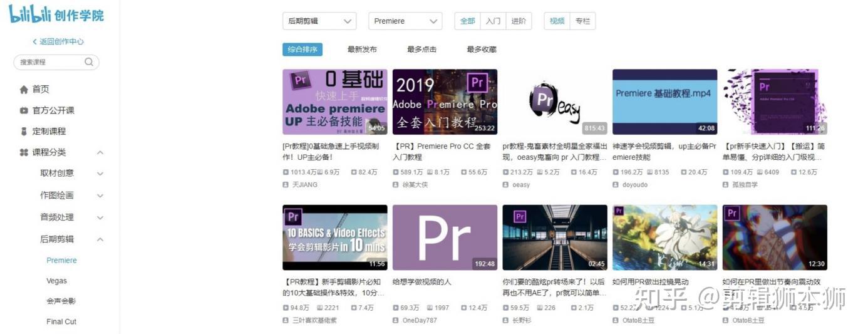This screenshot has width=868, height=334.
Task: Switch content type to 专栏
Action: [x=582, y=21]
